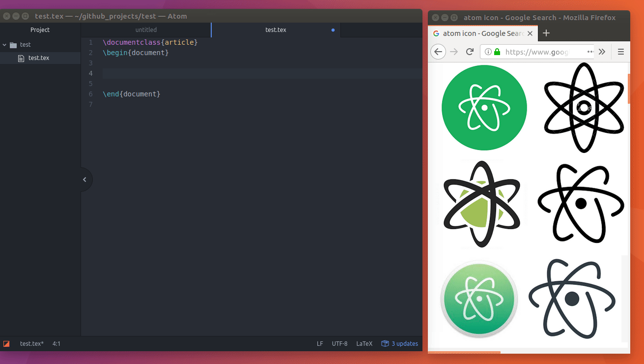This screenshot has height=364, width=644.
Task: Open the black outline Atom logo image
Action: (x=581, y=204)
